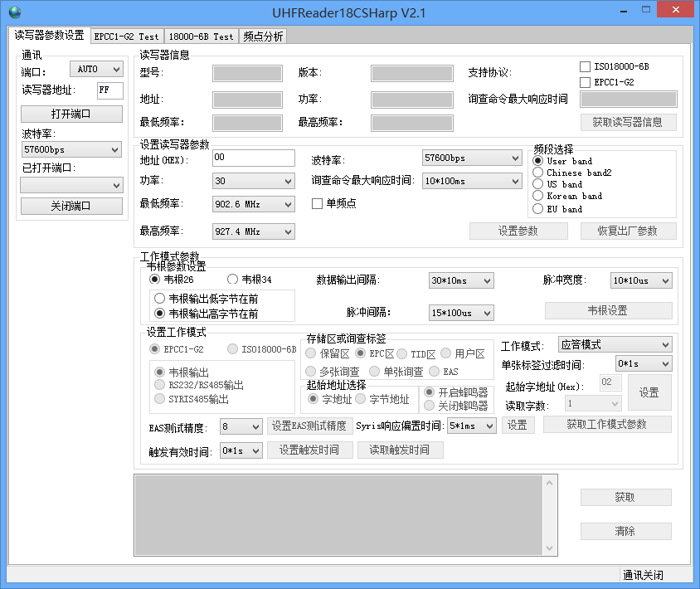Click inside the gray output text area

[x=338, y=515]
